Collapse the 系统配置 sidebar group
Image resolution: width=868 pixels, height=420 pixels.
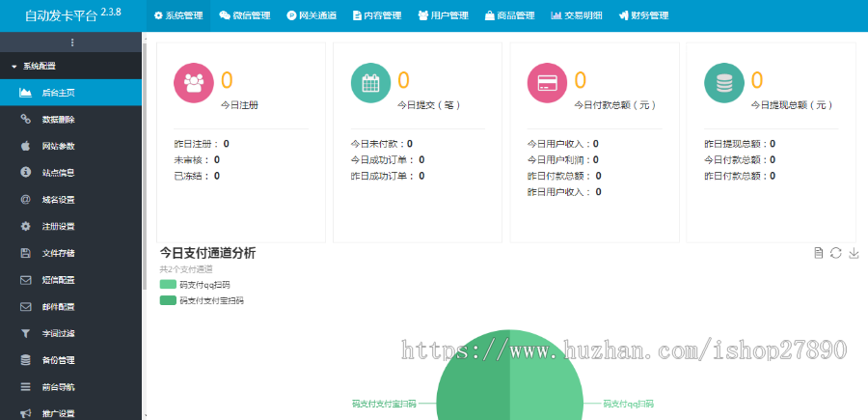pos(70,66)
